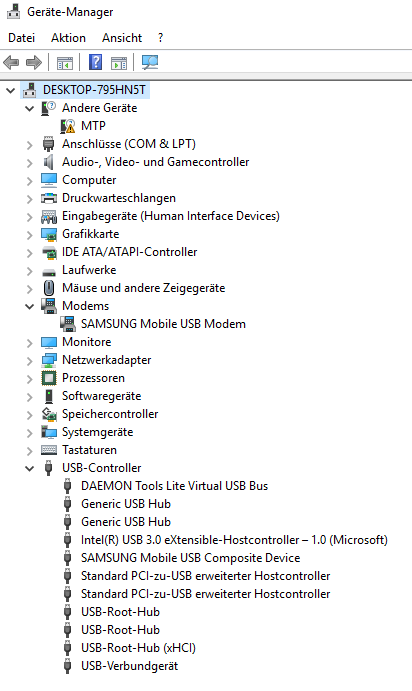Click the Prozessoren chip icon
This screenshot has width=412, height=691.
click(x=49, y=378)
